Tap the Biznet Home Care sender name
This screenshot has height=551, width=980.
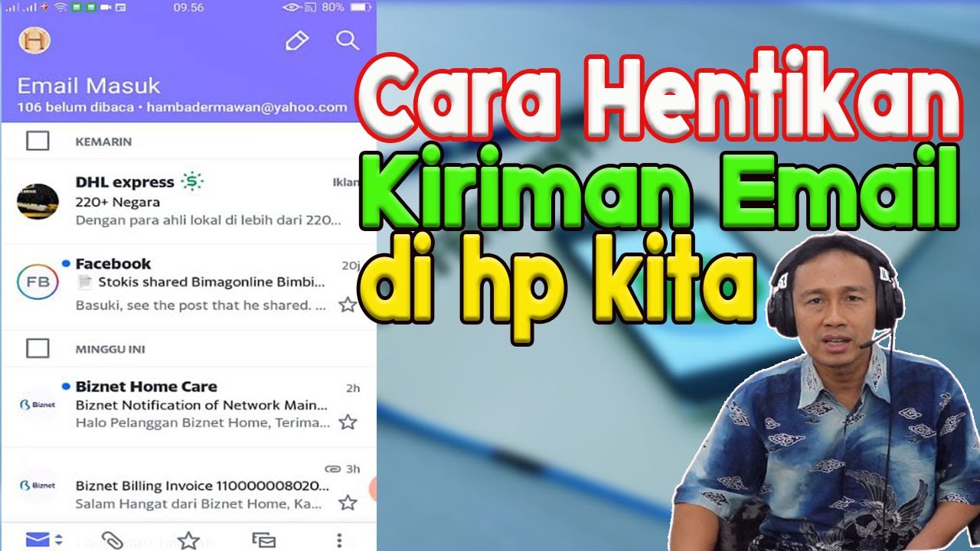click(x=146, y=386)
